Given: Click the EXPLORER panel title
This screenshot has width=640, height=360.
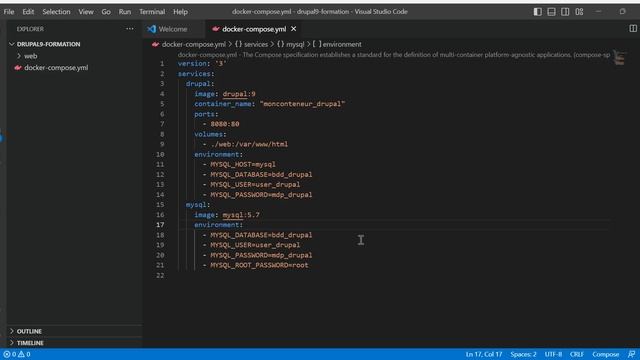Looking at the screenshot, I should [30, 29].
